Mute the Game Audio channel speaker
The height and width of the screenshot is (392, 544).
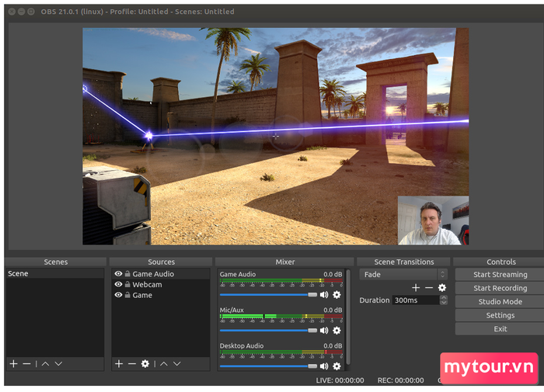click(324, 295)
